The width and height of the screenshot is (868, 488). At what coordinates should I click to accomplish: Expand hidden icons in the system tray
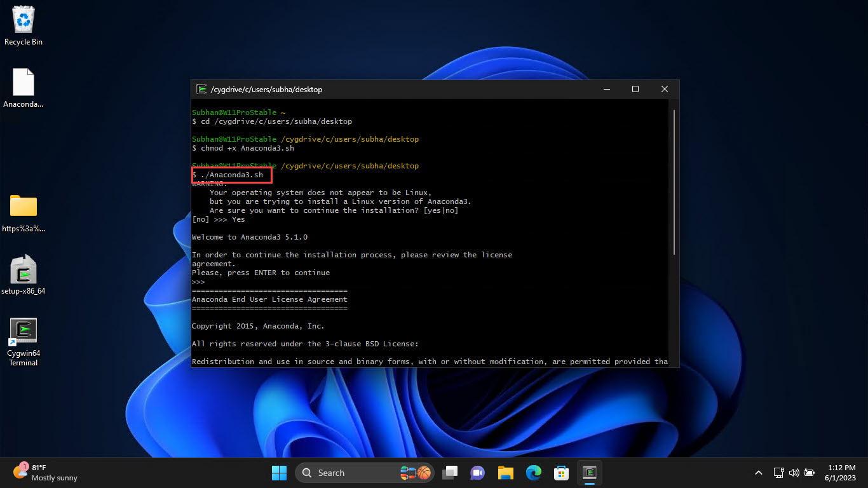click(x=758, y=473)
